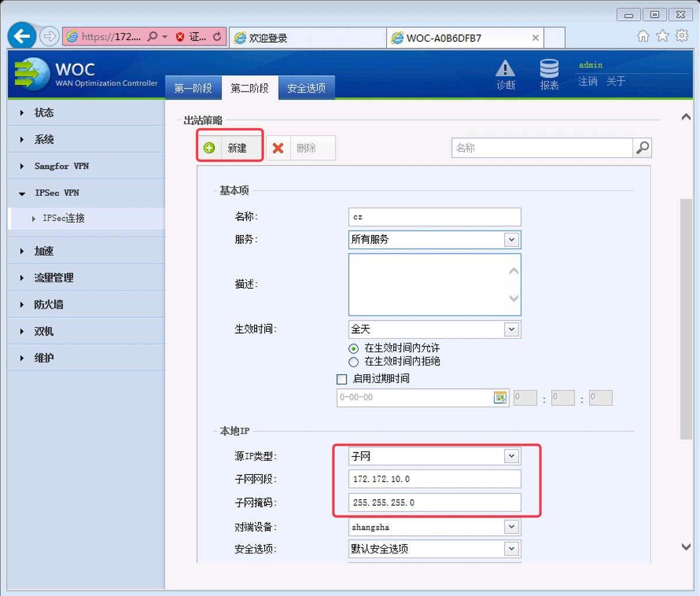
Task: Expand the 源IP类型 dropdown set to 子网
Action: pos(512,456)
